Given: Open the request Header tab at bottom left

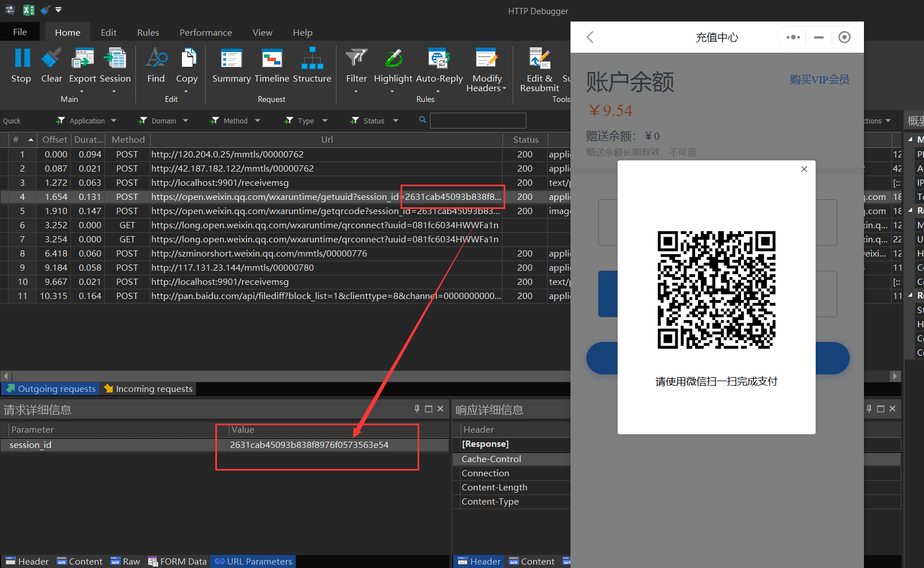Looking at the screenshot, I should point(27,561).
